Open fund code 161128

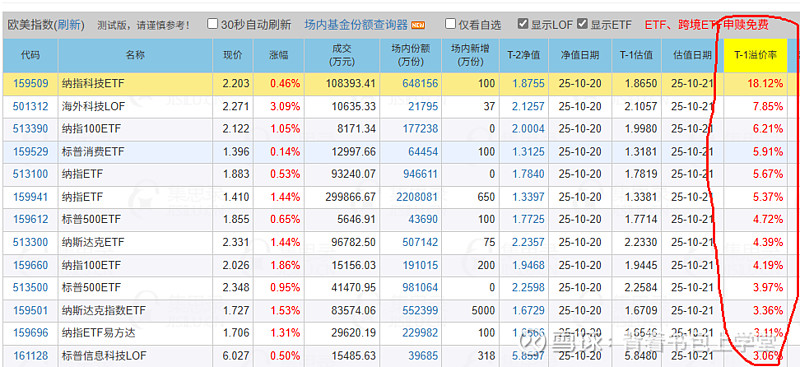click(x=31, y=355)
